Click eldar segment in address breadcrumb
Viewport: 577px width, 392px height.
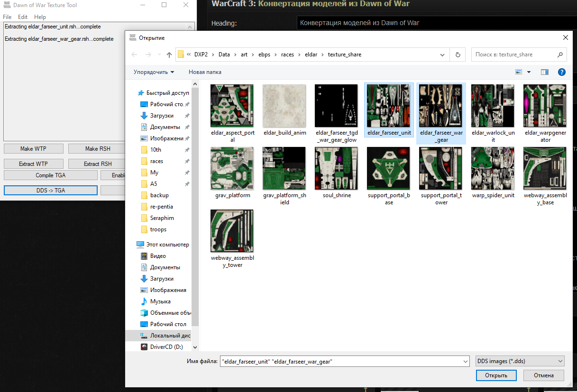[311, 55]
